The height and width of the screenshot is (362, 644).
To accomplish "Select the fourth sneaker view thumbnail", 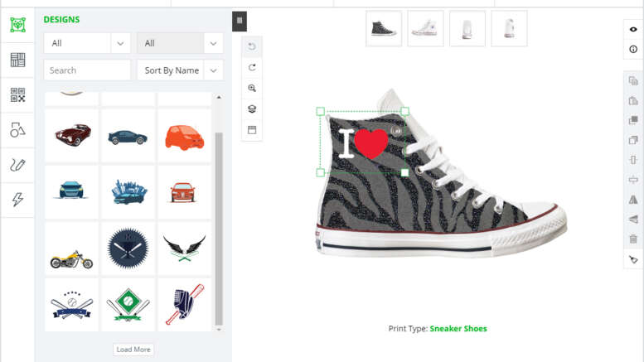I will click(509, 29).
